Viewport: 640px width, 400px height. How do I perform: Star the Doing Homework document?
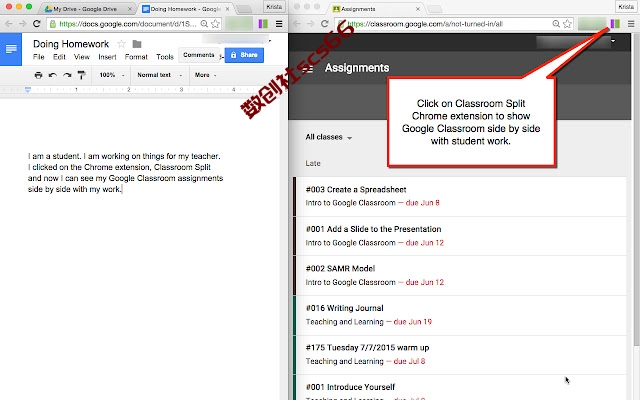click(x=121, y=44)
